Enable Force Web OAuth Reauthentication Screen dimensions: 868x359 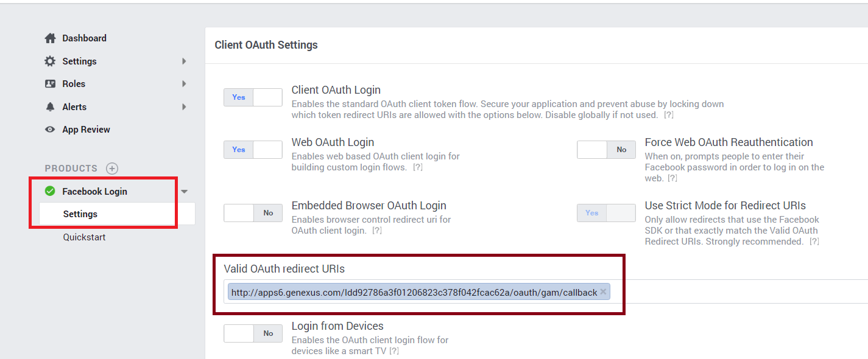pos(606,150)
